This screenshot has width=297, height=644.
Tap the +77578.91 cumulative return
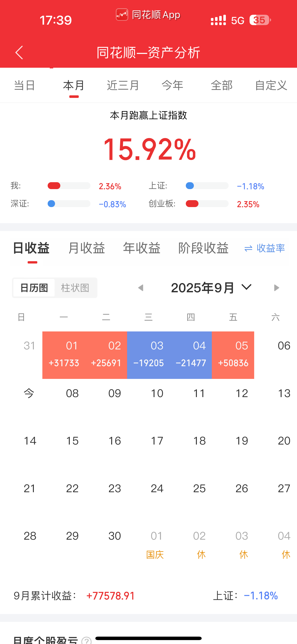pos(110,596)
